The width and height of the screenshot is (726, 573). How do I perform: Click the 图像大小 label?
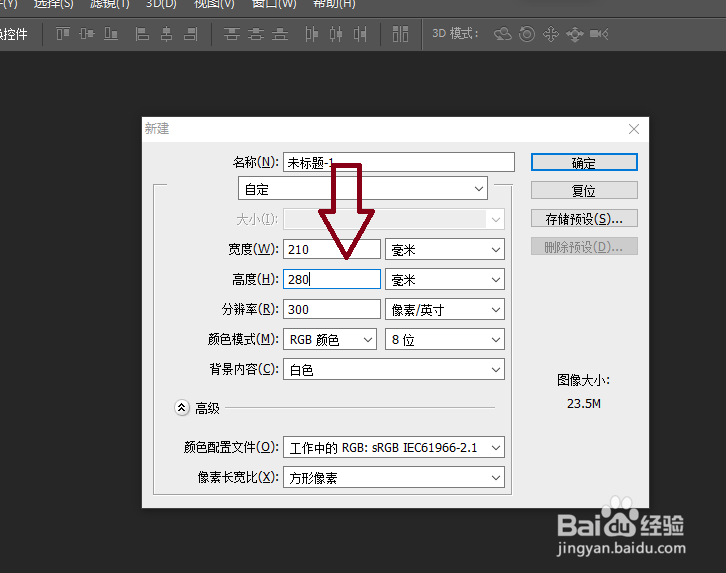pos(583,380)
